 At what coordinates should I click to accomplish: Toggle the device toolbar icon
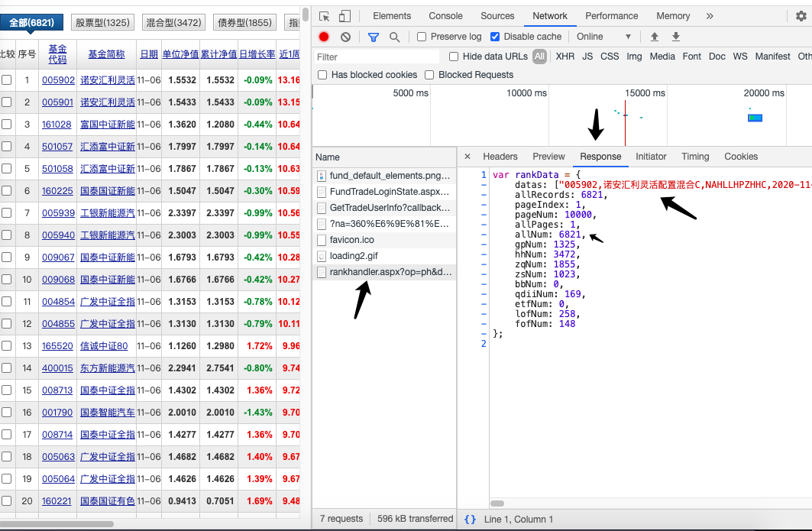(345, 16)
